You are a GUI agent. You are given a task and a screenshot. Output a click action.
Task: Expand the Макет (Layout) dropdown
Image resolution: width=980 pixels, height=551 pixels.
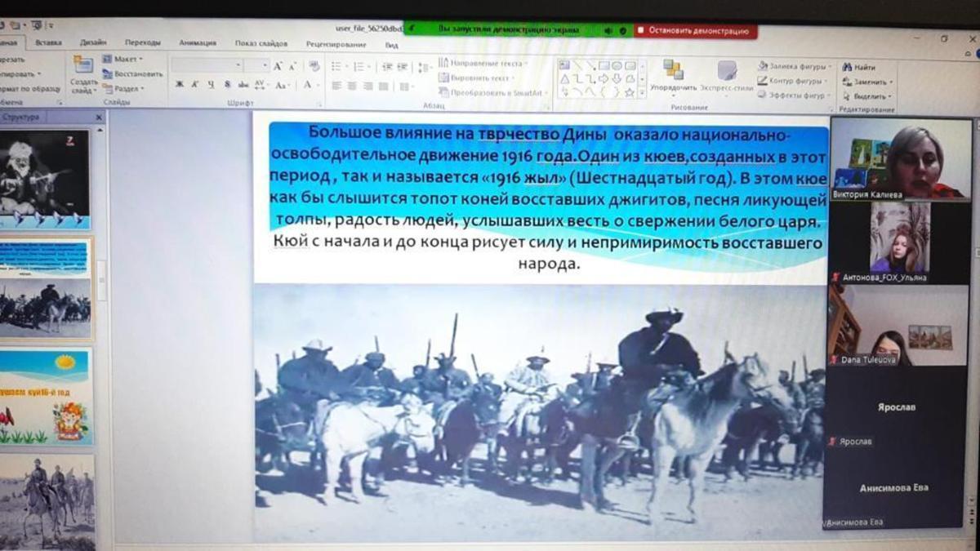[x=140, y=60]
